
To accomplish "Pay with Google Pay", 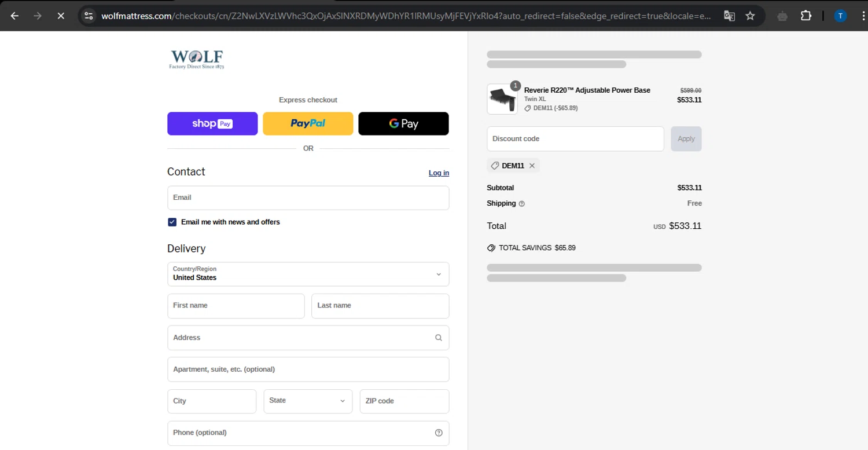I will click(403, 123).
